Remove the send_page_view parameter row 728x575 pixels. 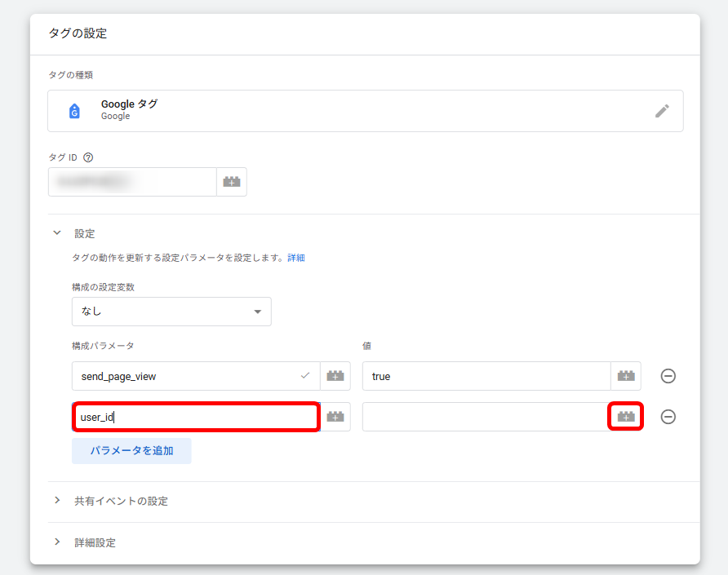tap(668, 376)
